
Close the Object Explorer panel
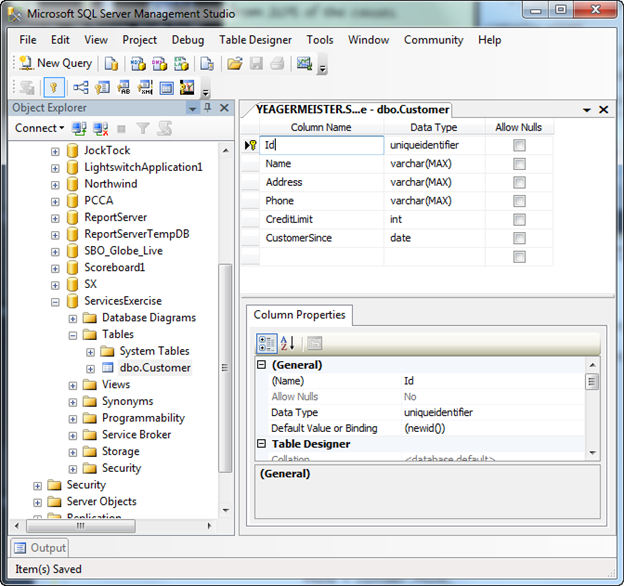[224, 108]
